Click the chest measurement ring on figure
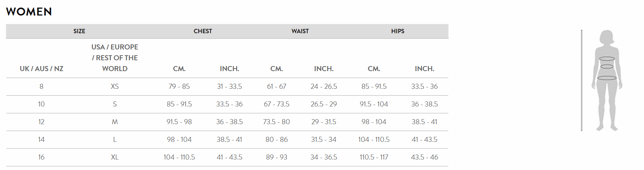The height and width of the screenshot is (170, 644). (607, 59)
